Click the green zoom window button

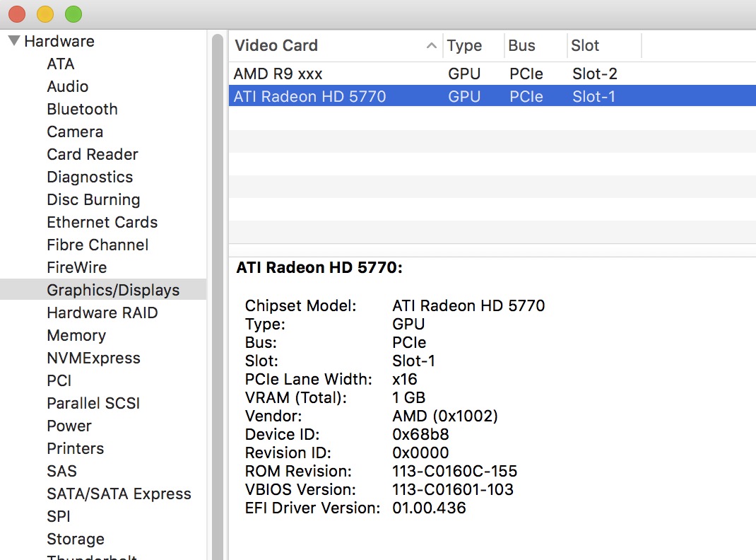[x=73, y=14]
